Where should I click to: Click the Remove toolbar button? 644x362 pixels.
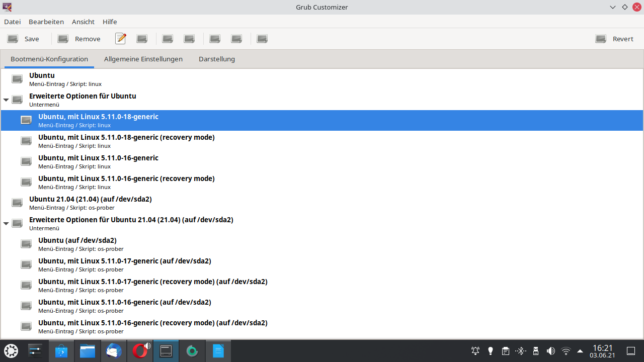click(79, 39)
